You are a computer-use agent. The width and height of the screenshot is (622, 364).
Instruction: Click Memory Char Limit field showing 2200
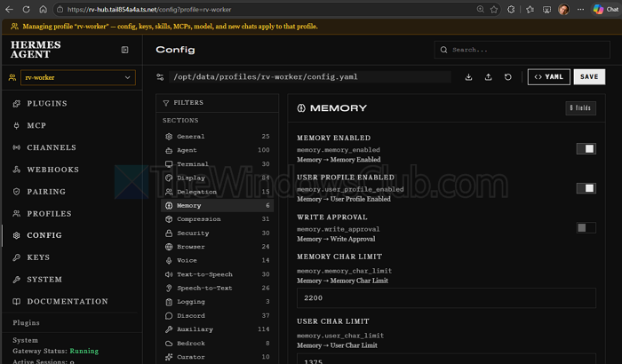pos(446,297)
